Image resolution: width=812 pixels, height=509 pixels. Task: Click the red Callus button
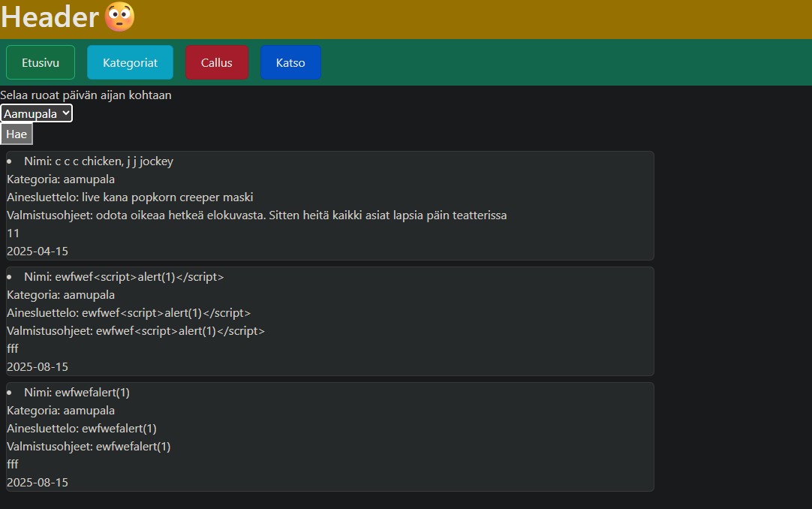[x=216, y=62]
